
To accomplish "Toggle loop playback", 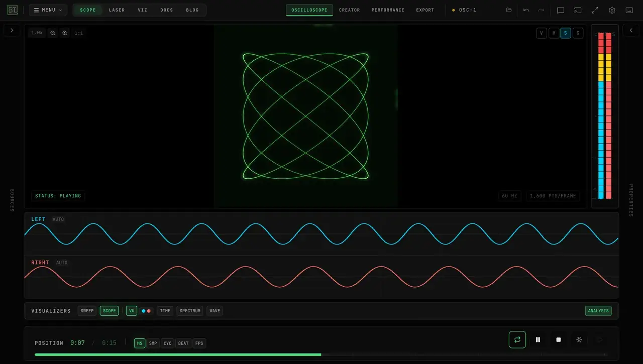I will pos(517,339).
